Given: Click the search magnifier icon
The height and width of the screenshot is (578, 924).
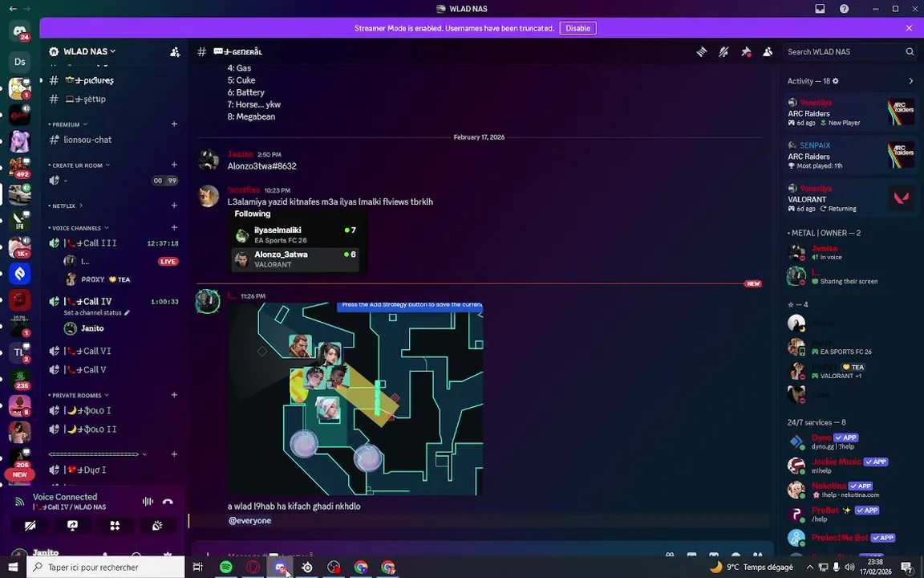Looking at the screenshot, I should 910,52.
